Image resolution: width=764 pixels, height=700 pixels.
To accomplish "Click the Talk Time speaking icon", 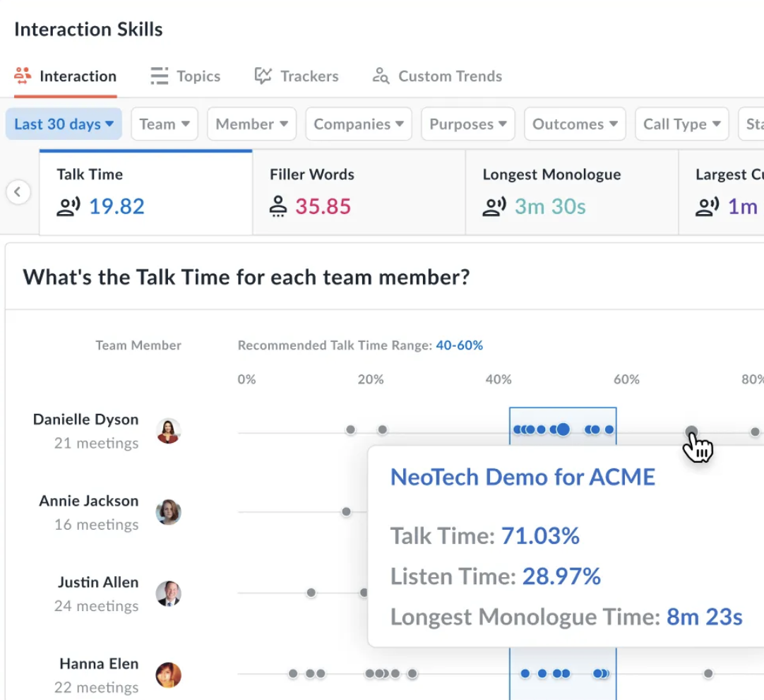I will point(68,207).
